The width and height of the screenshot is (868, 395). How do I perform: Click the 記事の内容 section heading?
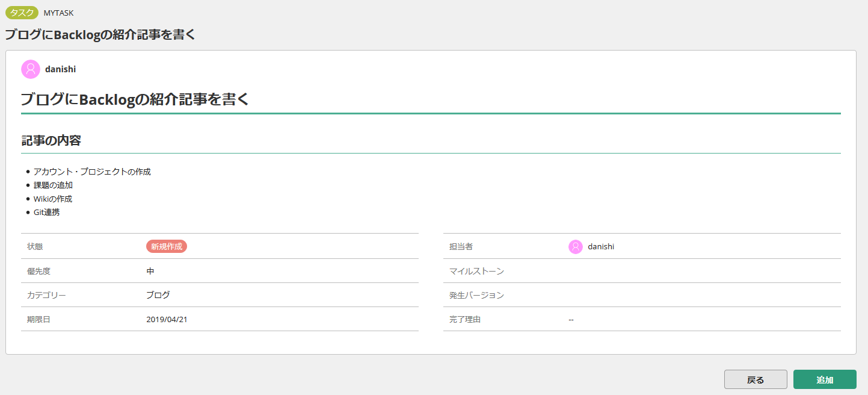coord(51,141)
